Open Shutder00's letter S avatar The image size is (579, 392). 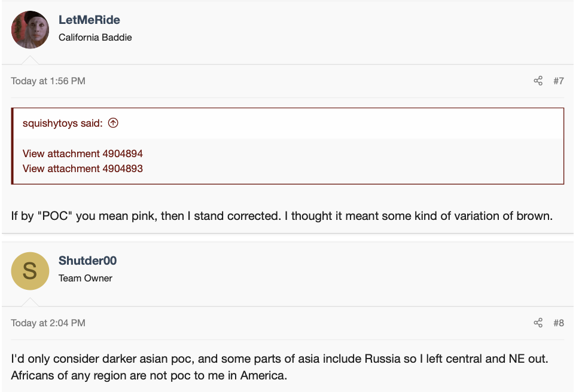[x=30, y=271]
